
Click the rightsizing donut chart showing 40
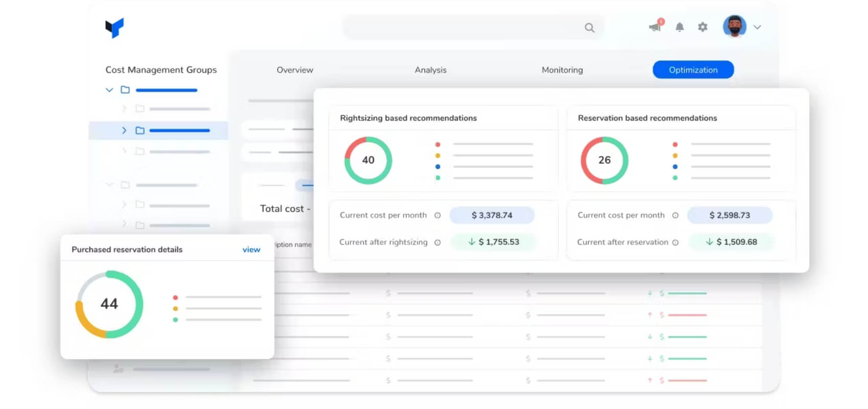pos(368,160)
